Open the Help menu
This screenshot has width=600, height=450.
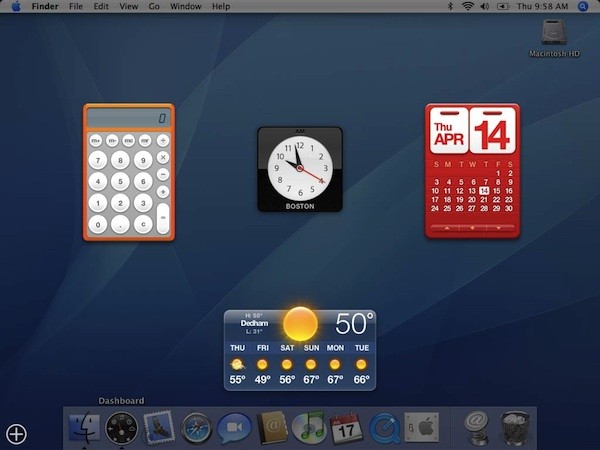221,7
